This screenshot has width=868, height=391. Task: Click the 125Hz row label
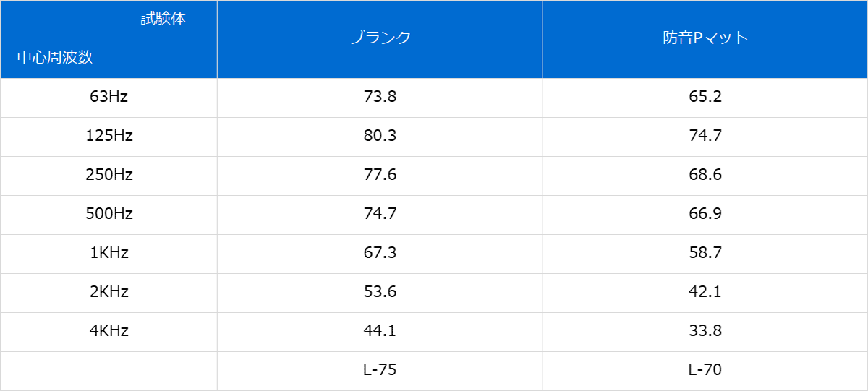click(x=109, y=136)
